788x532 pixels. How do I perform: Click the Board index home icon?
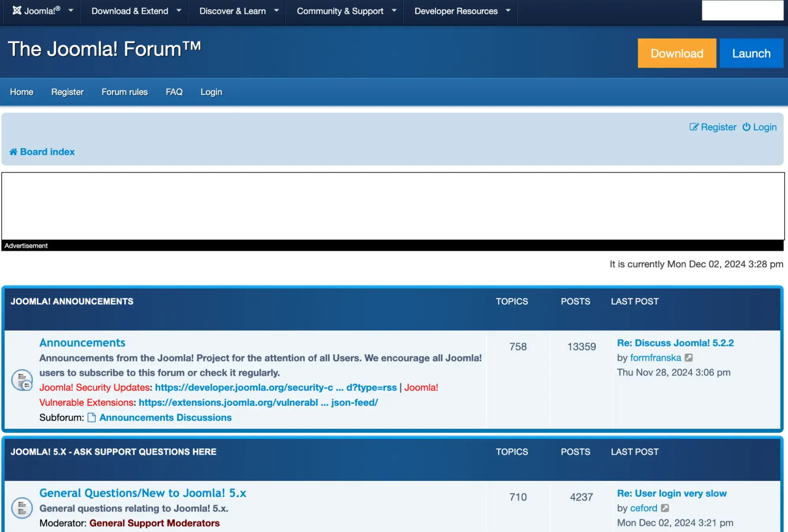click(13, 152)
